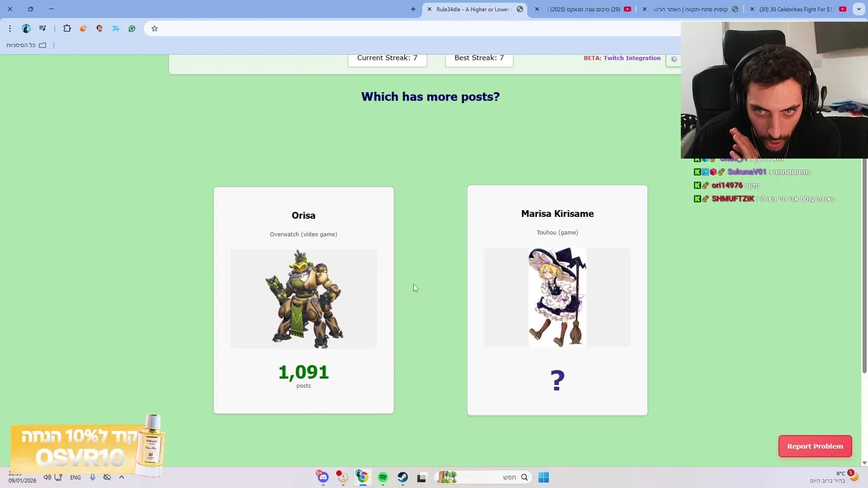Click the orange extension icon in toolbar
The width and height of the screenshot is (868, 488).
[83, 28]
